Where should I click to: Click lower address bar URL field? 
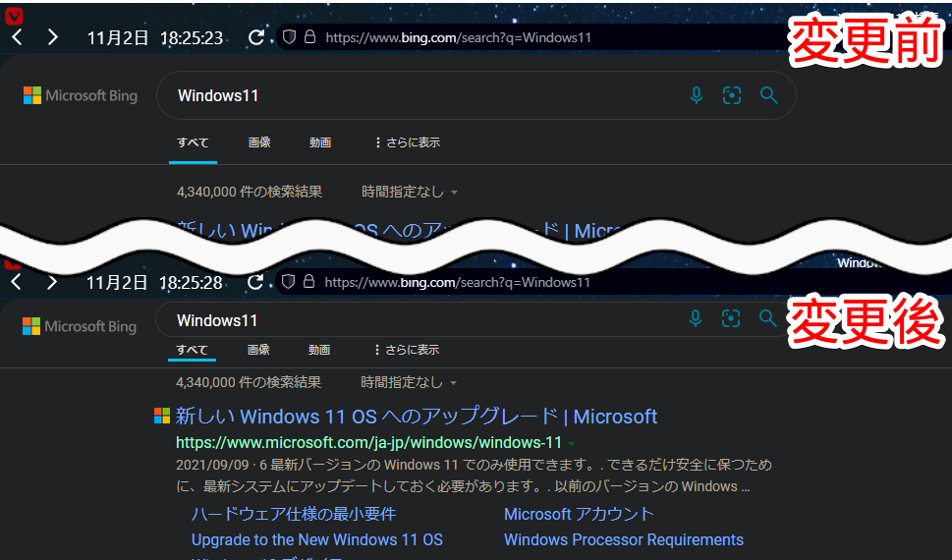[x=457, y=282]
